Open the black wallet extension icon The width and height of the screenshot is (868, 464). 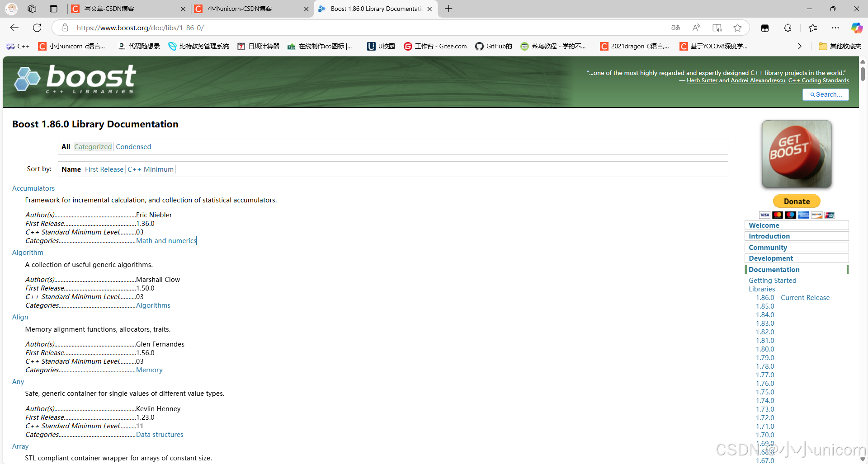click(x=765, y=28)
